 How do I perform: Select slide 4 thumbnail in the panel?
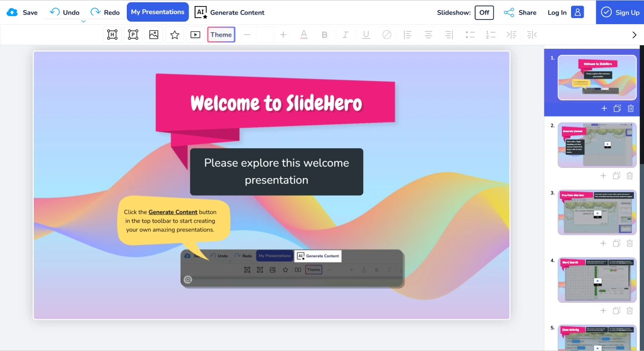tap(597, 280)
